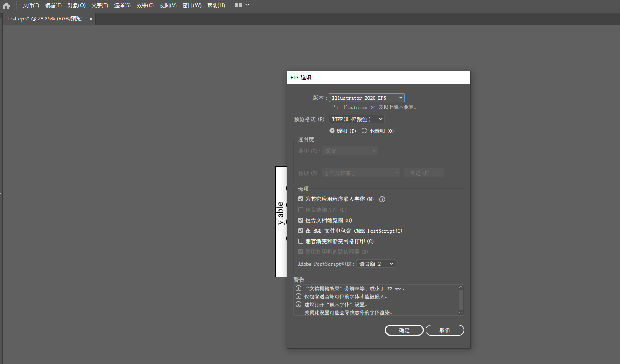Image resolution: width=620 pixels, height=364 pixels.
Task: Select the 透明 (T) radio button
Action: pyautogui.click(x=332, y=130)
